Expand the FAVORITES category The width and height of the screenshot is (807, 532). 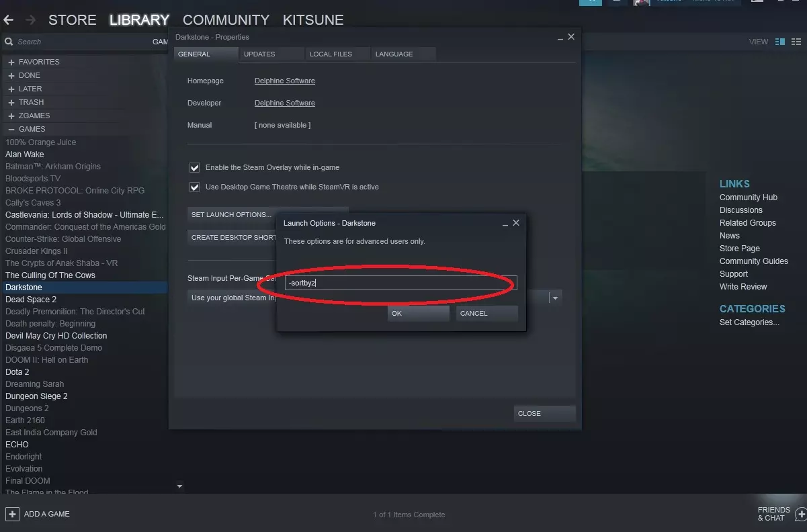click(11, 62)
